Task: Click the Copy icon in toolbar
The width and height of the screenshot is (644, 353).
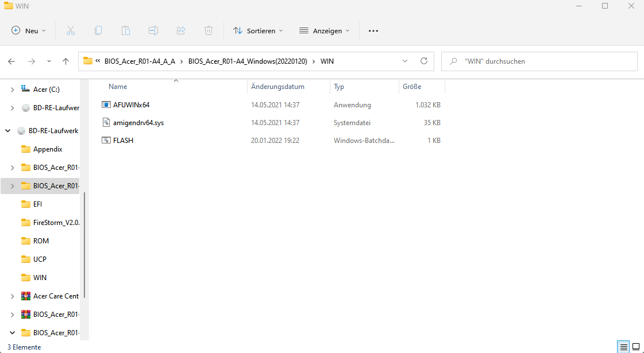Action: click(x=98, y=31)
